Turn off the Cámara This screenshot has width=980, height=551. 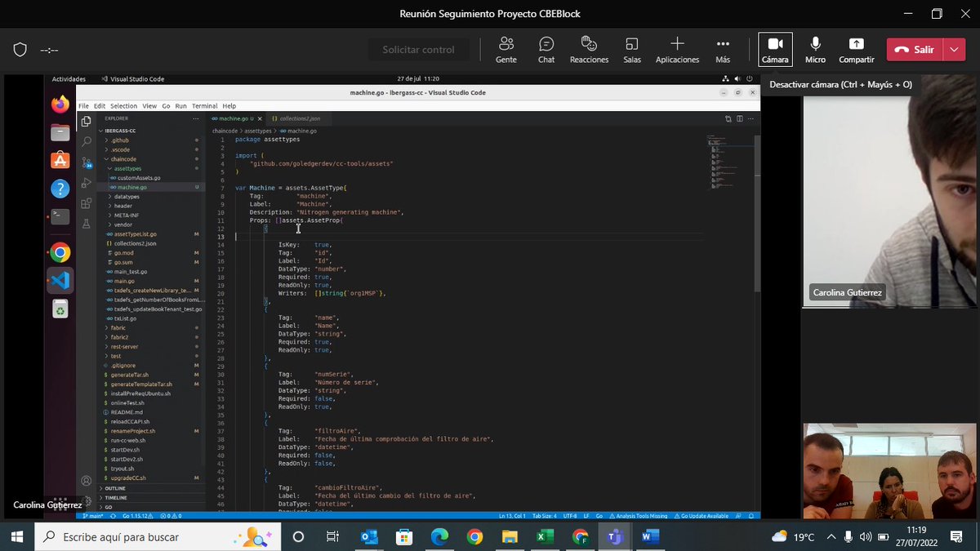pos(775,49)
